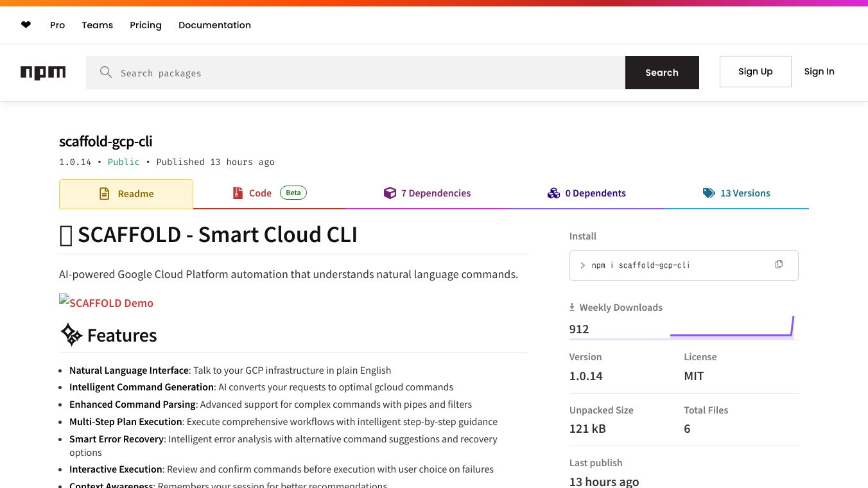Click the sparkle icon beside Features heading

point(71,335)
